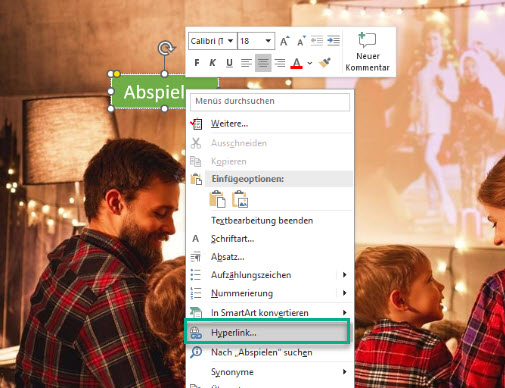Image resolution: width=505 pixels, height=388 pixels.
Task: Decrease font size with the small A icon
Action: coord(301,41)
